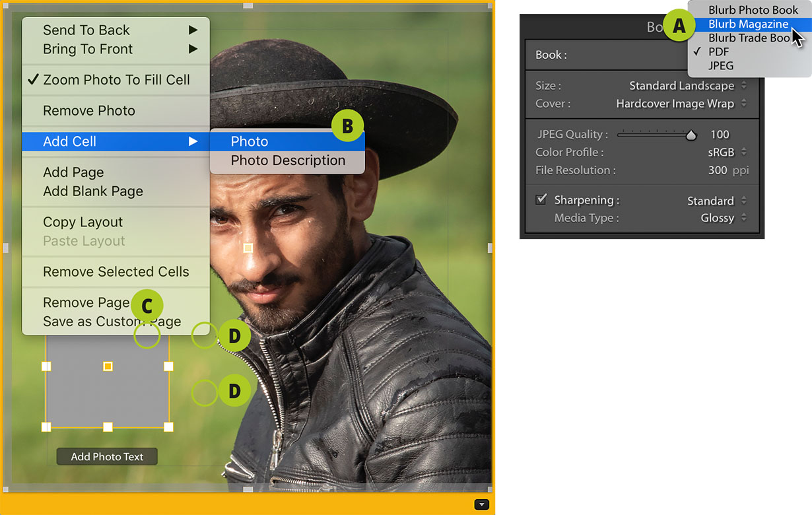
Task: Click the gray cell's bottom-center handle
Action: click(x=108, y=427)
